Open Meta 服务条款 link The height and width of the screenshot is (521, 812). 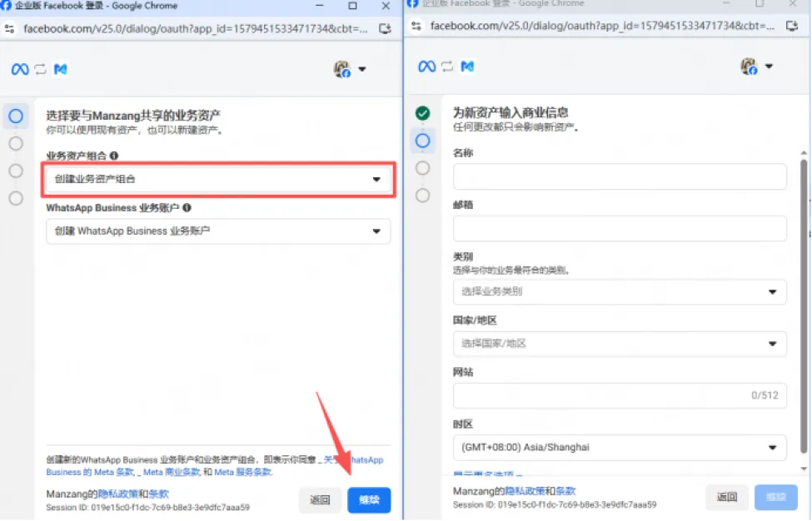coord(243,472)
